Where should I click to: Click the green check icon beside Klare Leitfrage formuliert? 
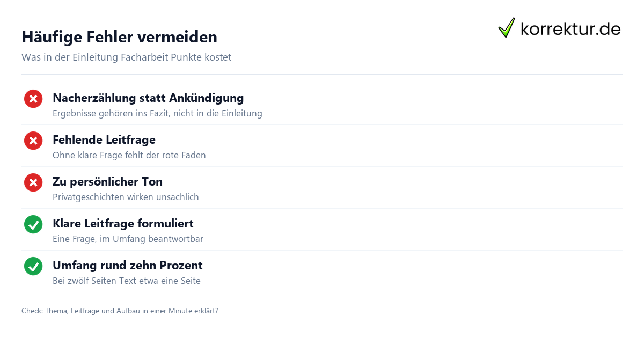tap(33, 224)
